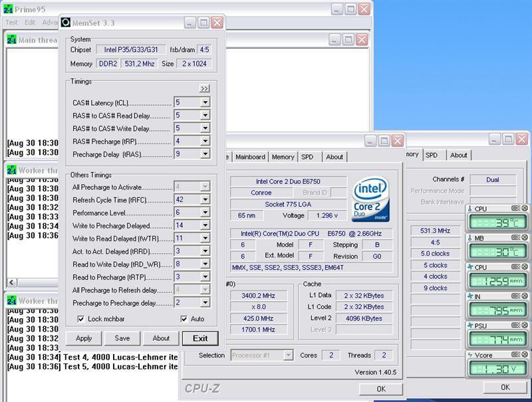Click the fan icon on the IN fan widget
Image resolution: width=532 pixels, height=402 pixels.
coord(470,296)
